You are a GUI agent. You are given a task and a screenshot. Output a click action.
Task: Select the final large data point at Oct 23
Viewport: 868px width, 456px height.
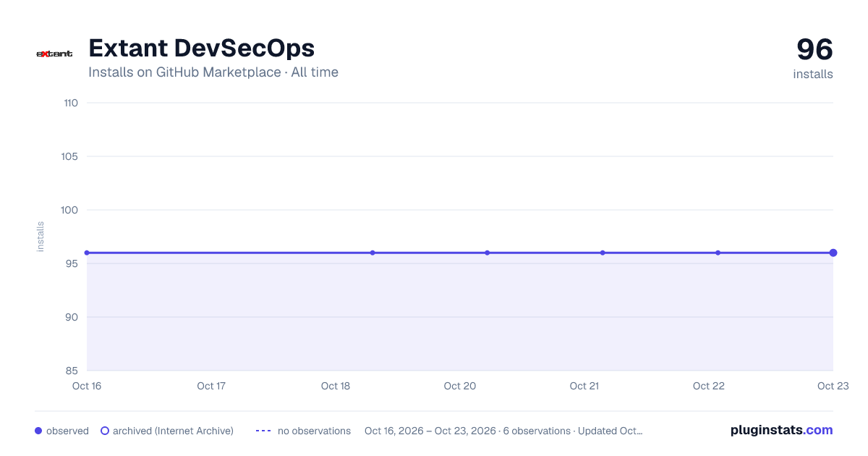(833, 253)
